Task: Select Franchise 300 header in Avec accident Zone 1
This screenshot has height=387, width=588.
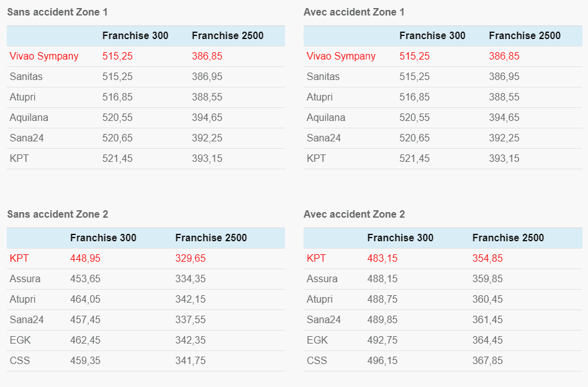Action: (432, 35)
